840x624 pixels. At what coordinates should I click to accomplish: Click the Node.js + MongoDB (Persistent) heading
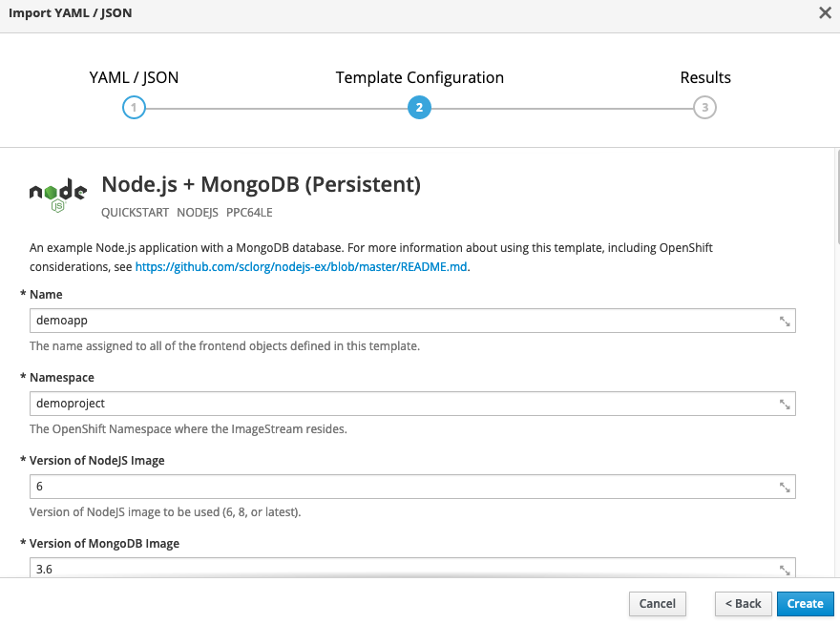click(x=261, y=184)
